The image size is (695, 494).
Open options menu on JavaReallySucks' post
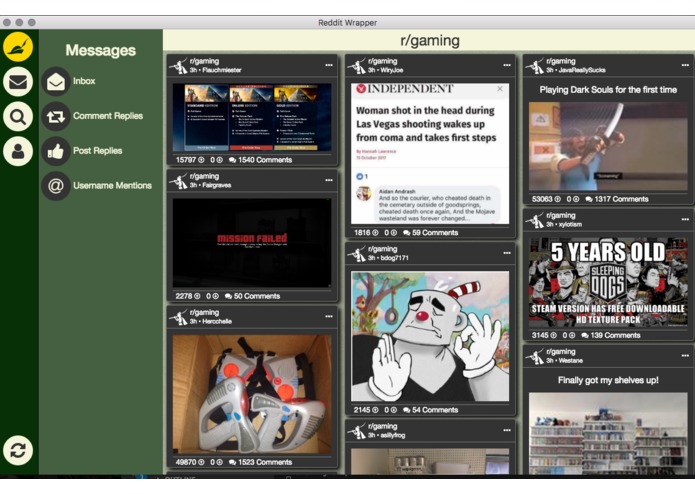coord(685,65)
